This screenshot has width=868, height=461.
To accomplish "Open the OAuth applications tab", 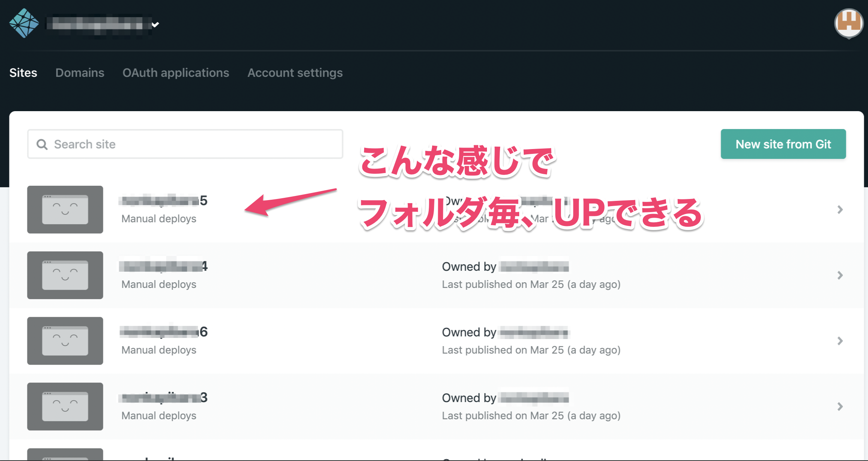I will pos(176,73).
